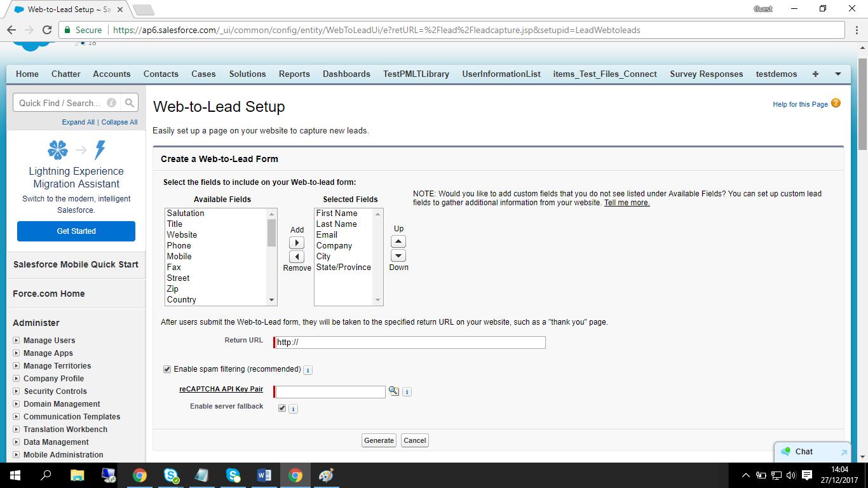Close the Web-to-Lead Setup browser tab
Screen dimensions: 868x488
[x=120, y=10]
